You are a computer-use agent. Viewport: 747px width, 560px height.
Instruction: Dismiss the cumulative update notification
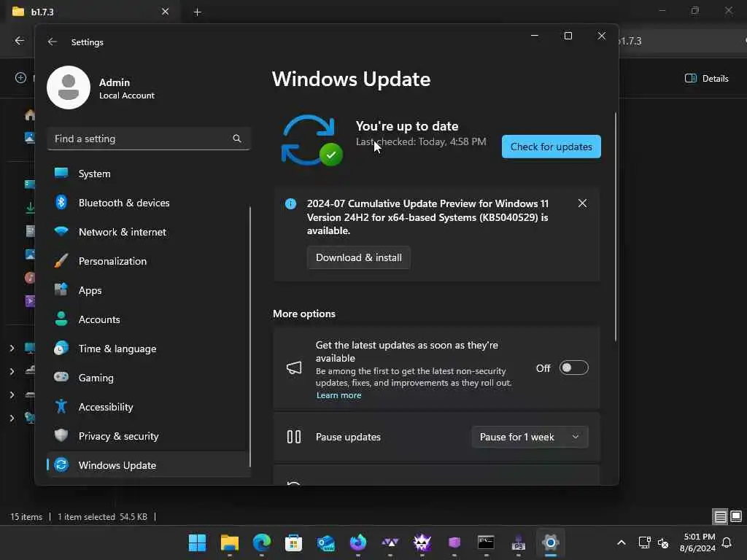pos(582,203)
